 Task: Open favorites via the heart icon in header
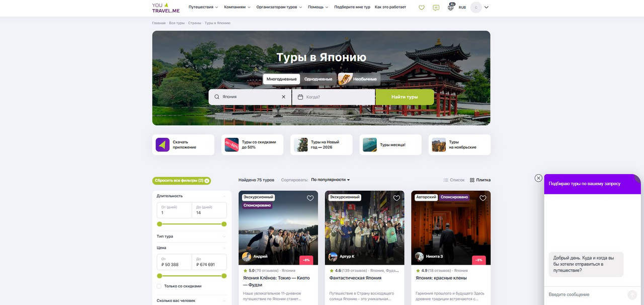(x=422, y=7)
